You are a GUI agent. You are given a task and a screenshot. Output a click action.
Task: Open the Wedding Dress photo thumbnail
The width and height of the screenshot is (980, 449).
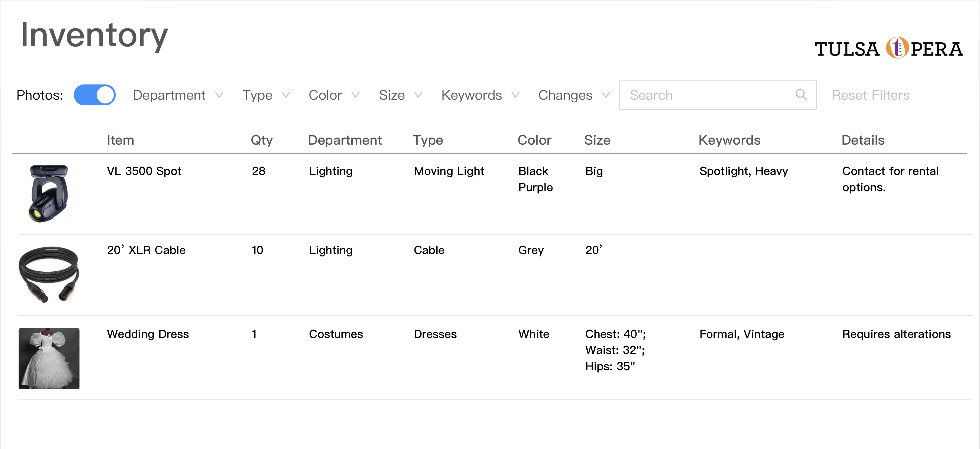[x=49, y=359]
